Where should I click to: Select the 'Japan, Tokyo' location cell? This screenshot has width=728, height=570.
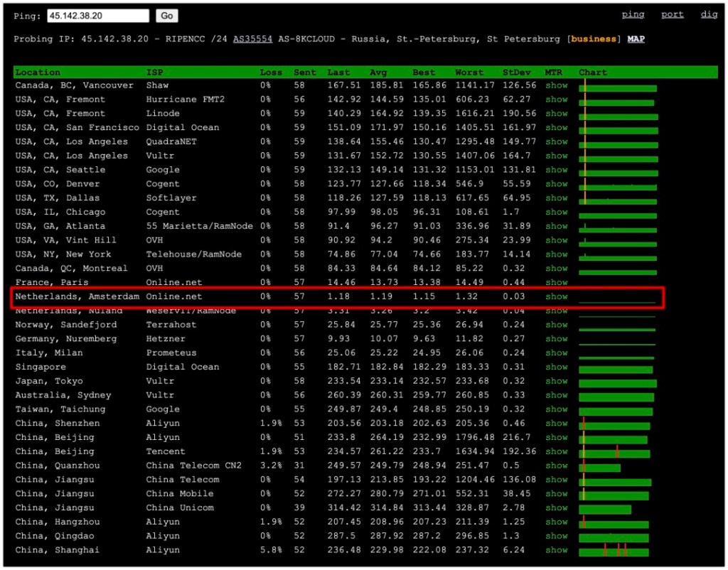point(49,381)
